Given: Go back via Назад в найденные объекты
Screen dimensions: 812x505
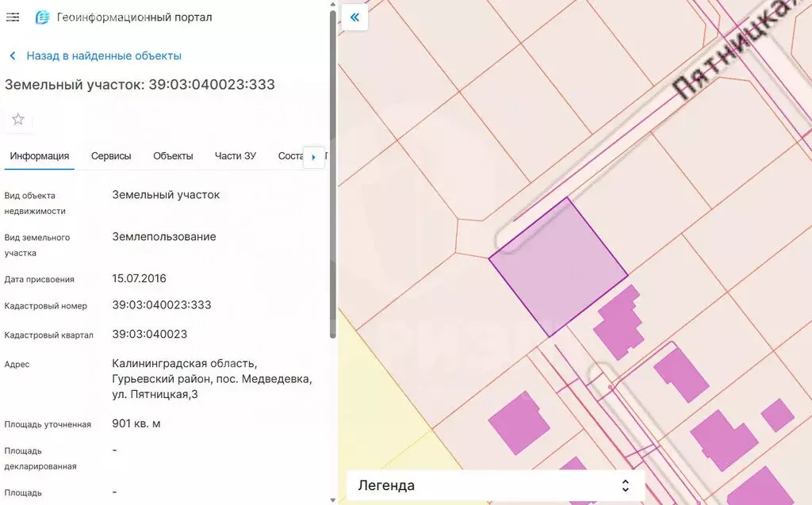Looking at the screenshot, I should pyautogui.click(x=104, y=55).
